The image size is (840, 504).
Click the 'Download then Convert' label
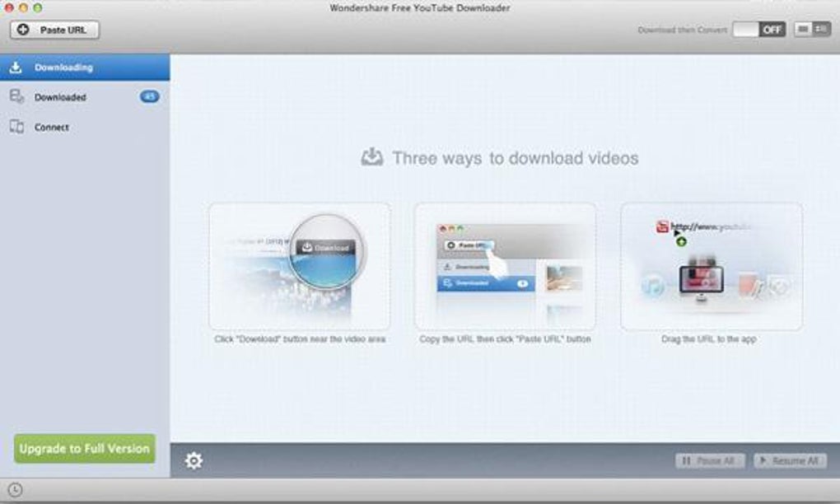click(x=683, y=30)
